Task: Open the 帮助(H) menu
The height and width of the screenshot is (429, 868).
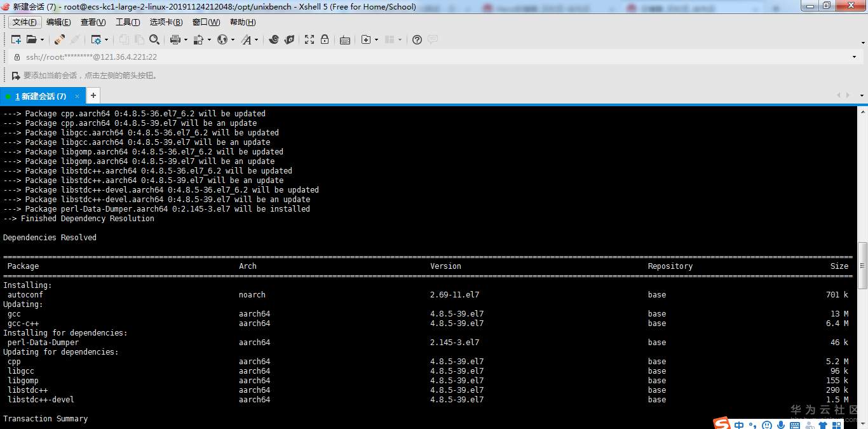Action: [x=243, y=22]
